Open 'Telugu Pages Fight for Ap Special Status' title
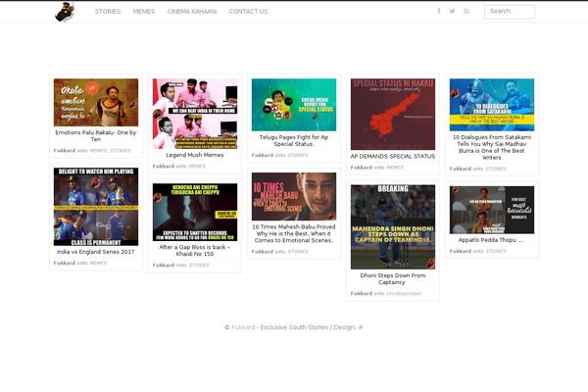Screen dimensions: 588x392 tap(294, 141)
